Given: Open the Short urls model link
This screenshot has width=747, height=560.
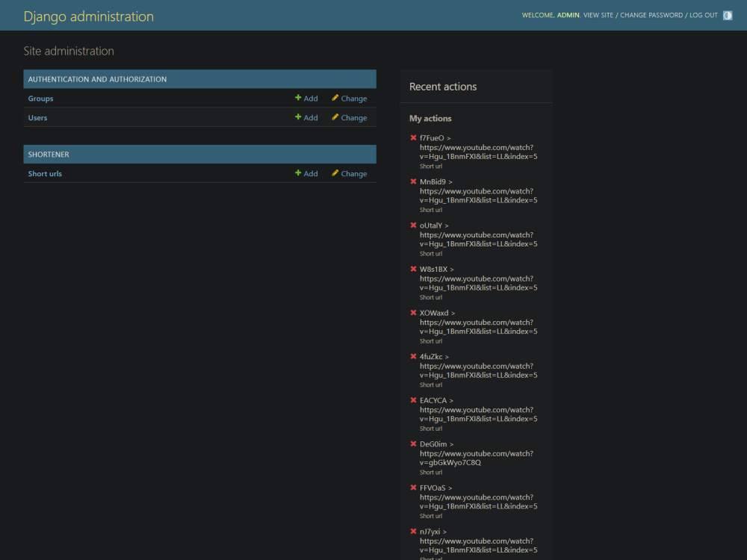Looking at the screenshot, I should (45, 174).
